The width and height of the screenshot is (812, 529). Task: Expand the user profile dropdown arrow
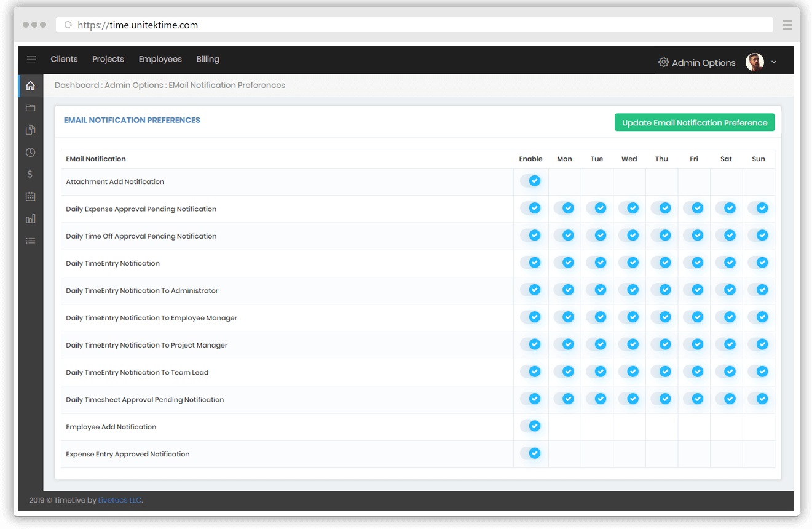pos(774,62)
